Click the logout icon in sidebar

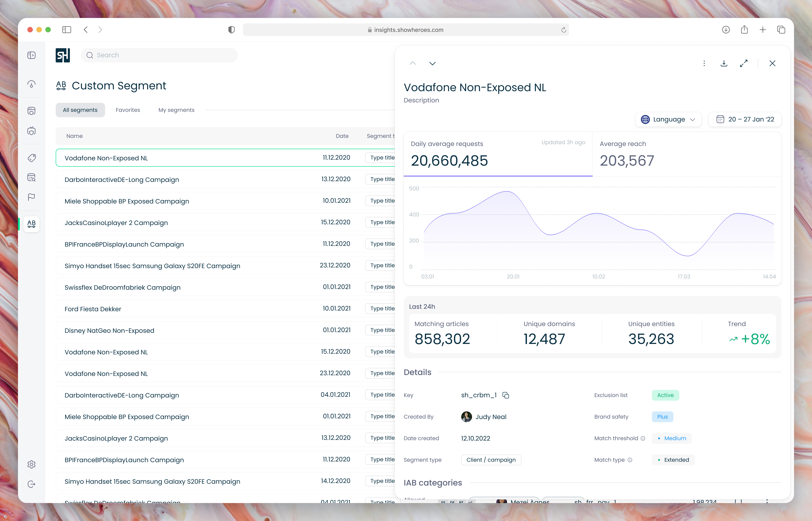click(x=31, y=484)
